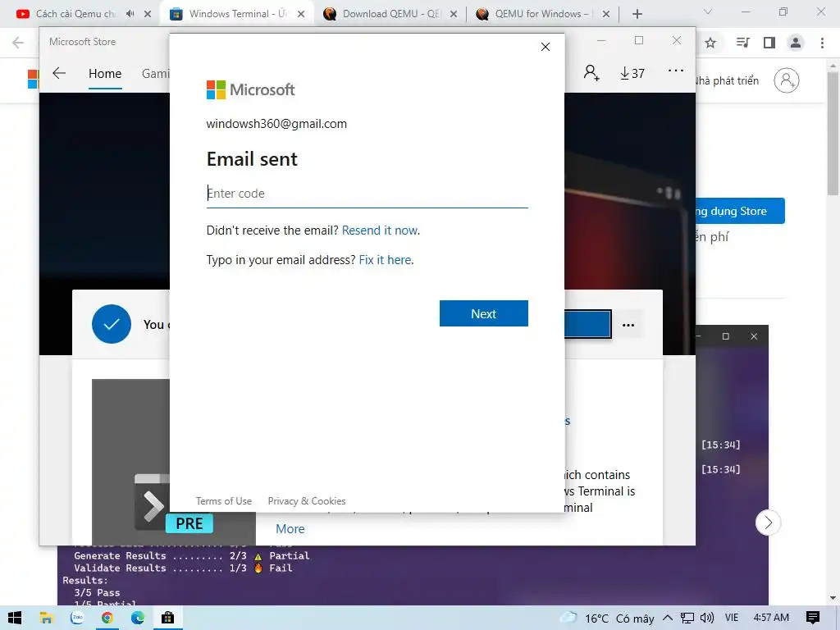Click the Fix it here link
This screenshot has height=630, width=840.
coord(386,260)
